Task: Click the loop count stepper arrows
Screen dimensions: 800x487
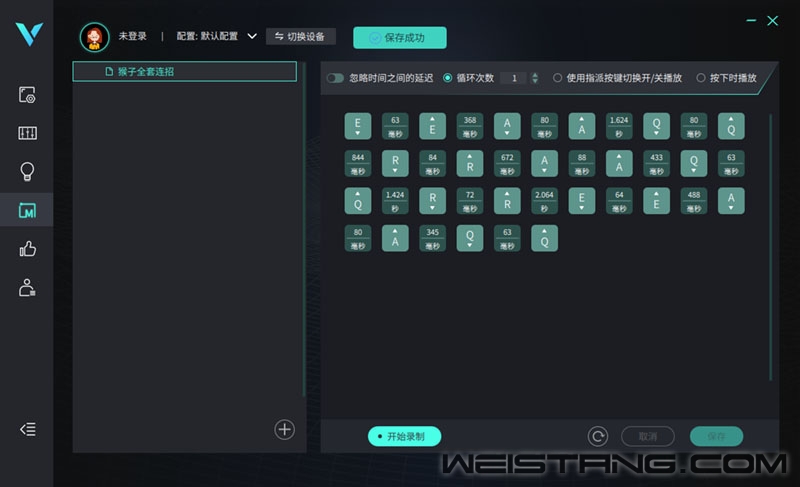Action: click(x=535, y=78)
